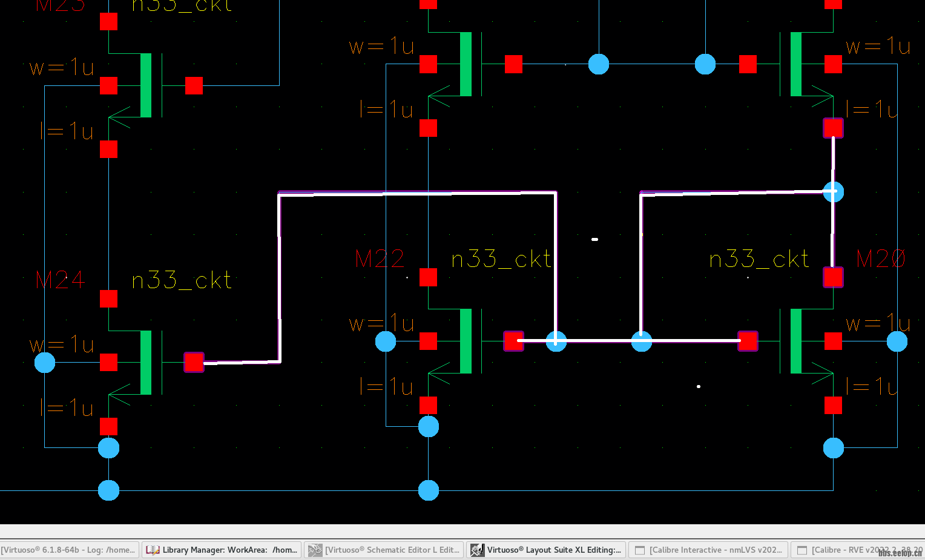Click junction dot at M24 bulk wire end
The image size is (925, 560).
coord(45,363)
